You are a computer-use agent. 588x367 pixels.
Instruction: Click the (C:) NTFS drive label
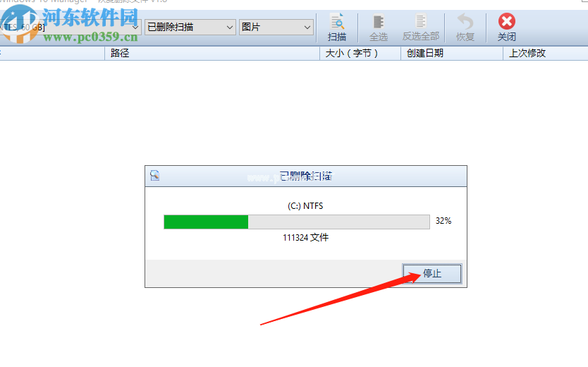(x=305, y=206)
